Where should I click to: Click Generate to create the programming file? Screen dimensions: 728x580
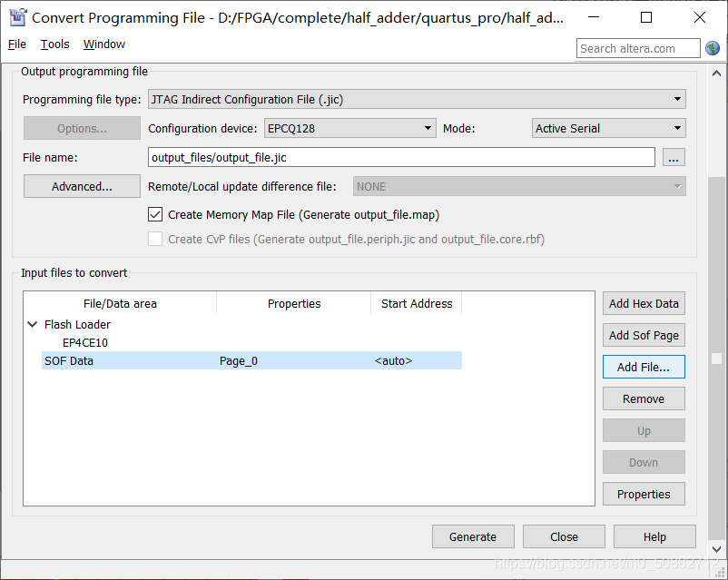pos(473,536)
